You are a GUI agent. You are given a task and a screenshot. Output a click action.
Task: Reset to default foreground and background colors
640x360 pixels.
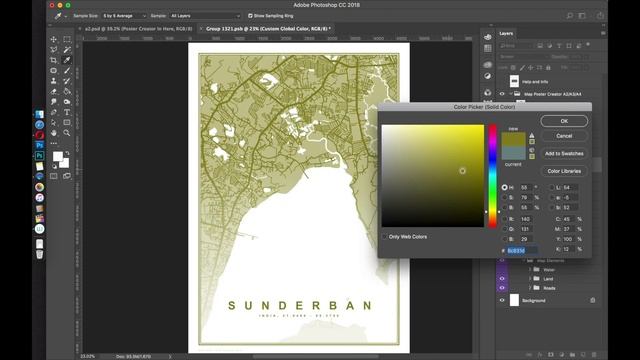[x=54, y=166]
